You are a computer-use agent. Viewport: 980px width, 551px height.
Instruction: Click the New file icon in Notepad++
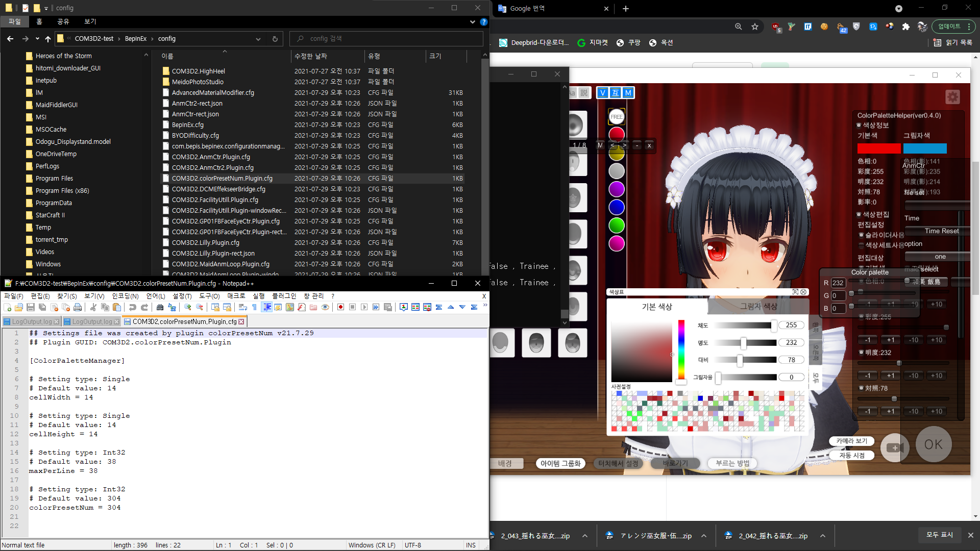7,307
